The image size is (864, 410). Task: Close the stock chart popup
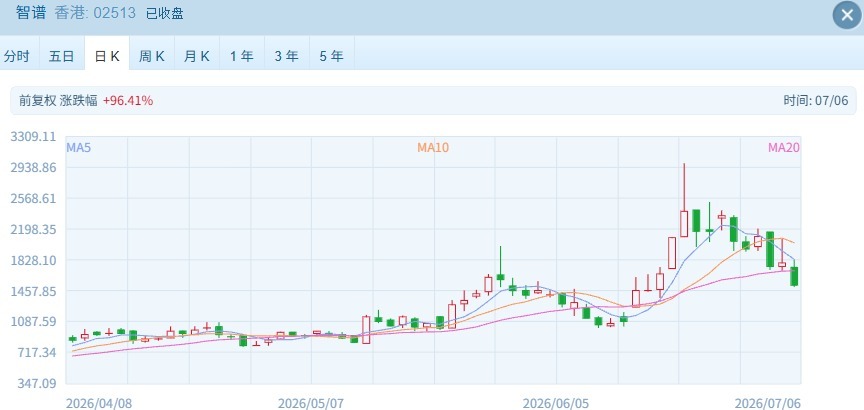tap(847, 15)
